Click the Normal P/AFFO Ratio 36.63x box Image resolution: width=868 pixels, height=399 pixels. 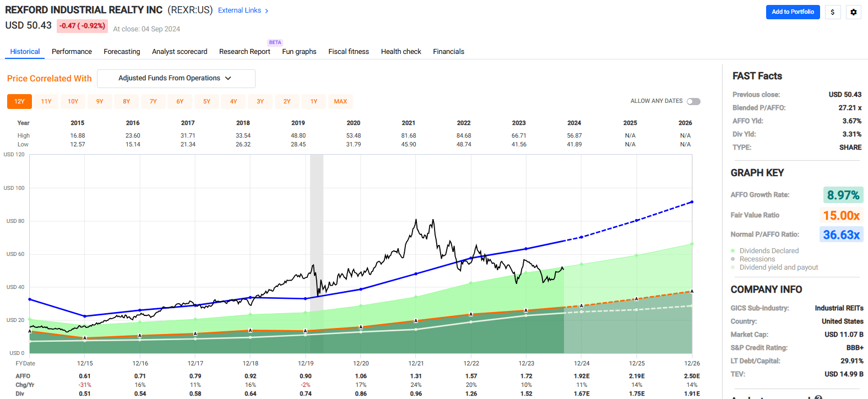click(x=842, y=235)
